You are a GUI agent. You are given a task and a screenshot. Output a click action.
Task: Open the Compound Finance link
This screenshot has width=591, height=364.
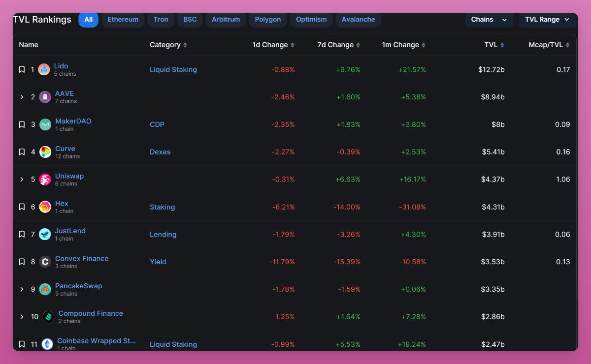pos(91,313)
